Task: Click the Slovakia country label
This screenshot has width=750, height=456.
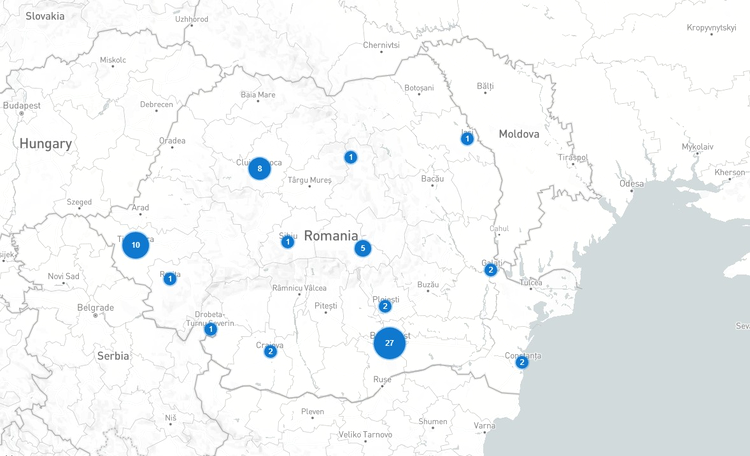Action: (x=45, y=16)
